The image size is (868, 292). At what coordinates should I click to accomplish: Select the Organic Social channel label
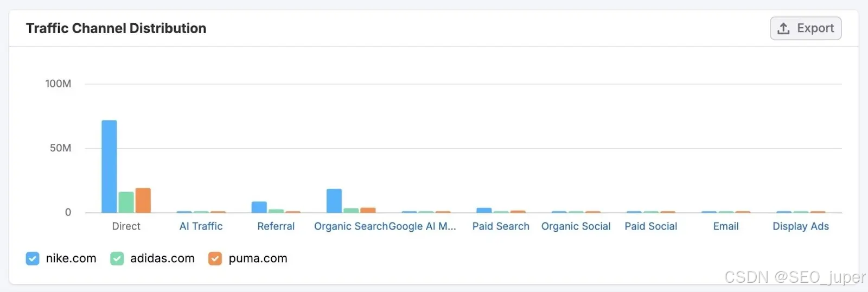tap(576, 226)
